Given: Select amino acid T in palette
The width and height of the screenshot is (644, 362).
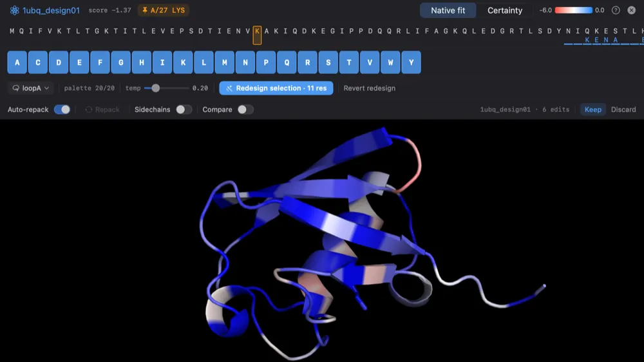Looking at the screenshot, I should [349, 62].
